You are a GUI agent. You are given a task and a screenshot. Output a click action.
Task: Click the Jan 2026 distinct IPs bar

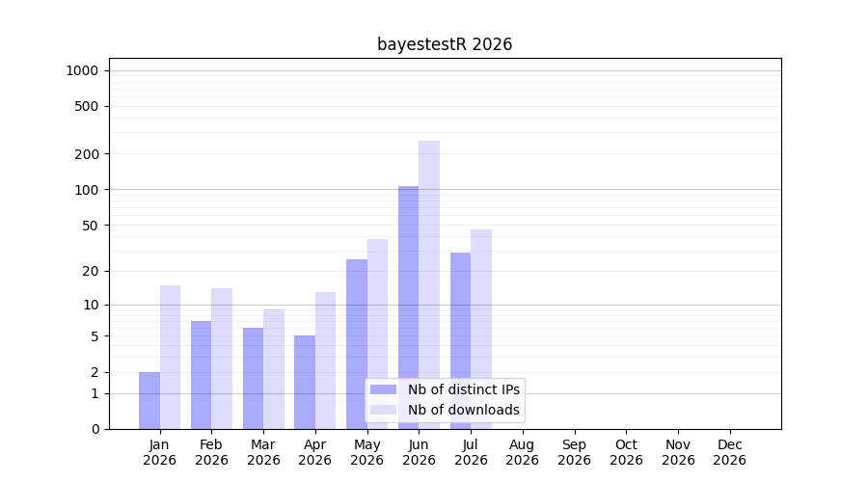pyautogui.click(x=149, y=401)
